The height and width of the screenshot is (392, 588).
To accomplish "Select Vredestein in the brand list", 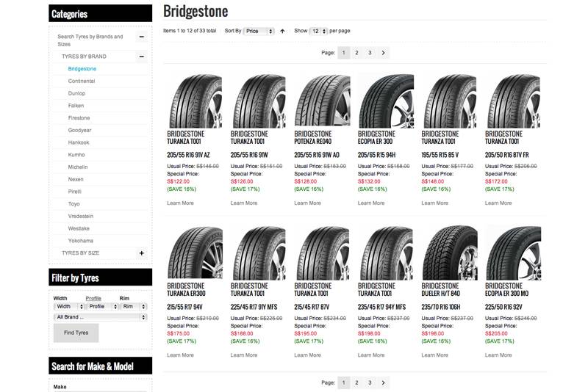I will [81, 217].
